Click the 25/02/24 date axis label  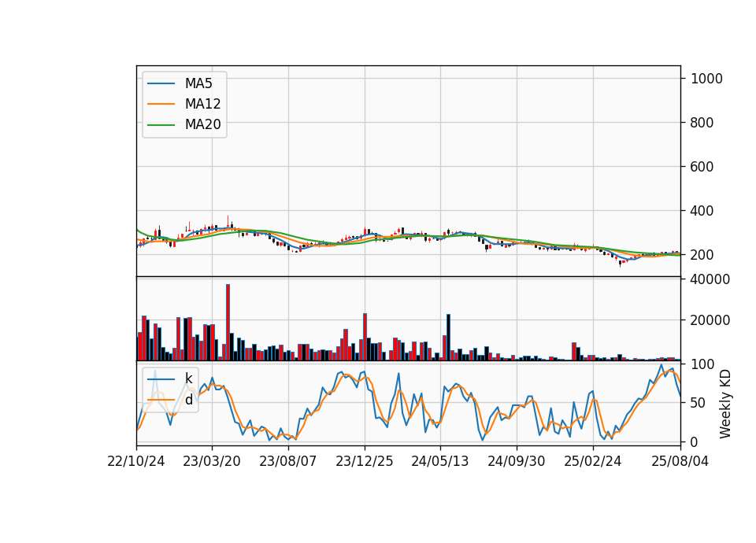(592, 461)
